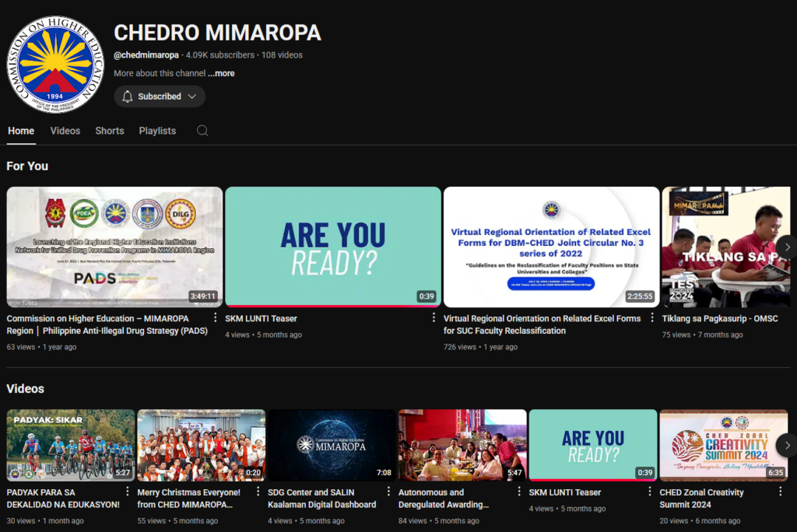Click '63 views • 1 year ago' text

click(x=41, y=347)
